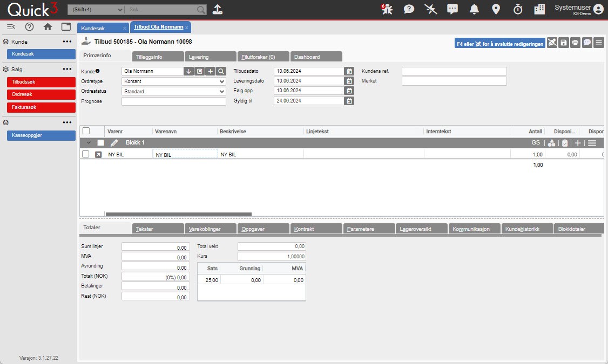Expand the Ordrestatus dropdown
The height and width of the screenshot is (364, 608).
click(173, 91)
